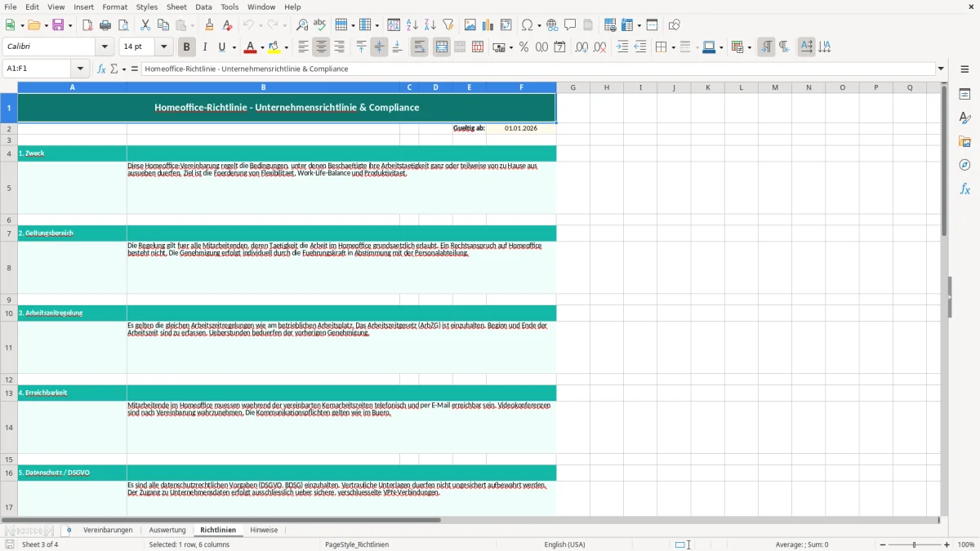Apply the red font color
The width and height of the screenshot is (980, 551).
point(251,47)
